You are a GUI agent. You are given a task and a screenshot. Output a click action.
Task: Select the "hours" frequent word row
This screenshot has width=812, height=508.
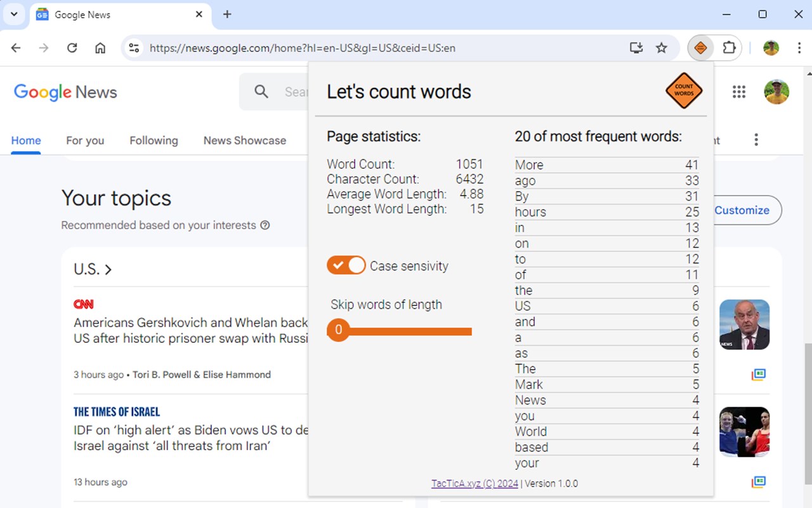point(607,212)
